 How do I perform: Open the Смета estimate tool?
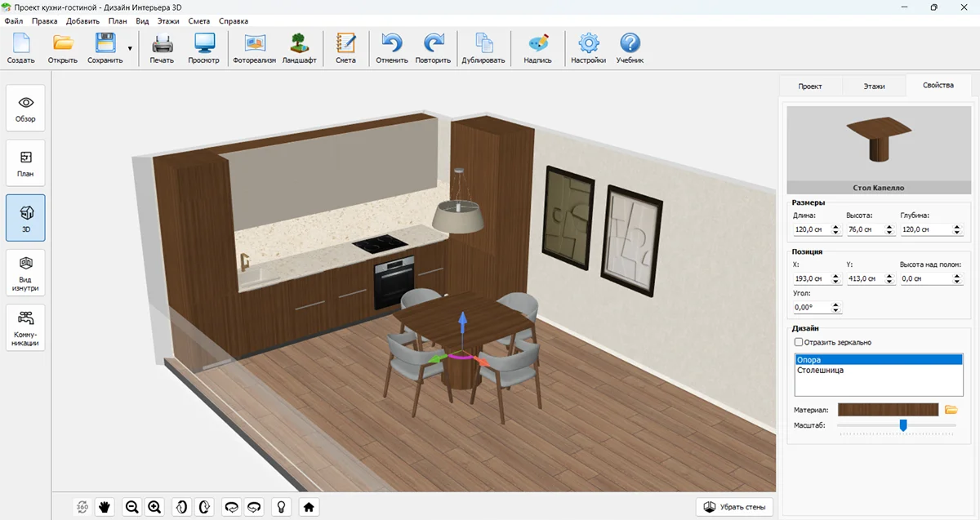(345, 48)
